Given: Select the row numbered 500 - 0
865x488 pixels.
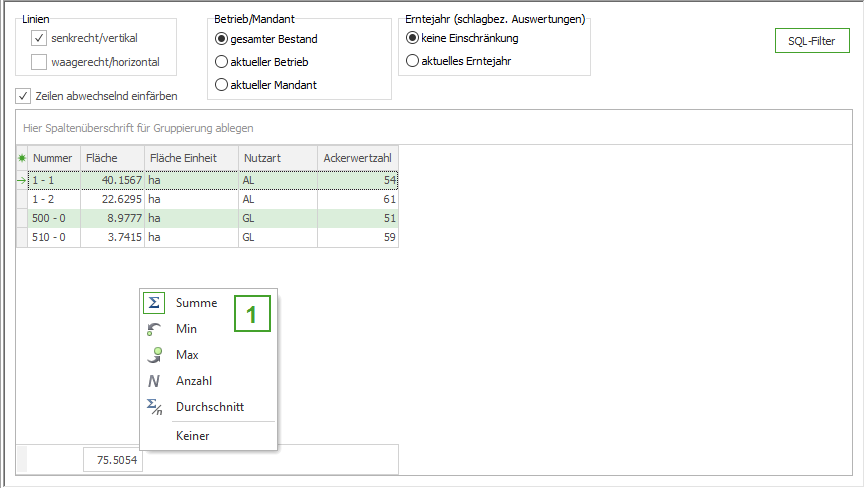Looking at the screenshot, I should point(54,218).
